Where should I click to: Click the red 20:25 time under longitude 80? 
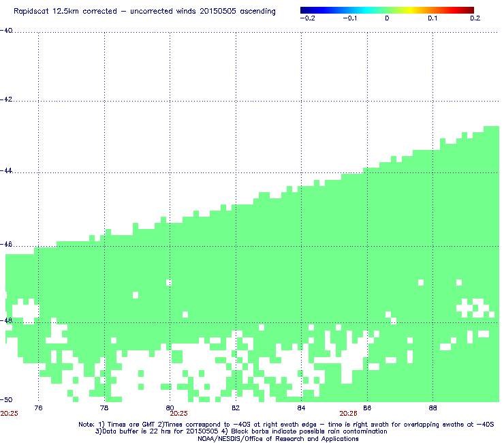tap(178, 414)
